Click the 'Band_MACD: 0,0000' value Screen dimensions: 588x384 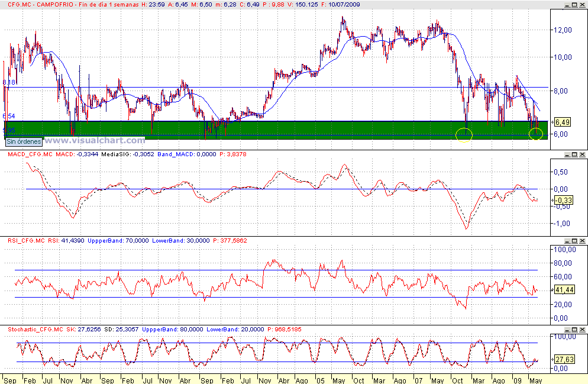point(187,154)
